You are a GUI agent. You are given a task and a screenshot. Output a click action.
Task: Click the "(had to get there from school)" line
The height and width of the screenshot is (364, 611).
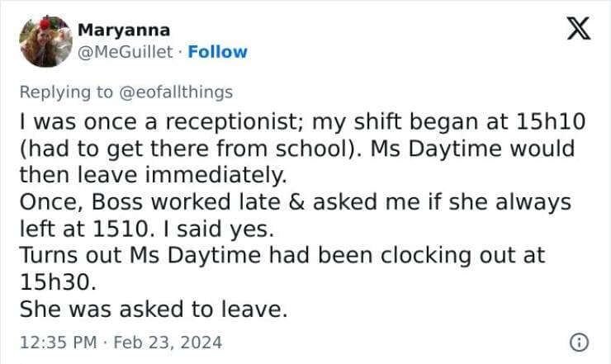297,149
